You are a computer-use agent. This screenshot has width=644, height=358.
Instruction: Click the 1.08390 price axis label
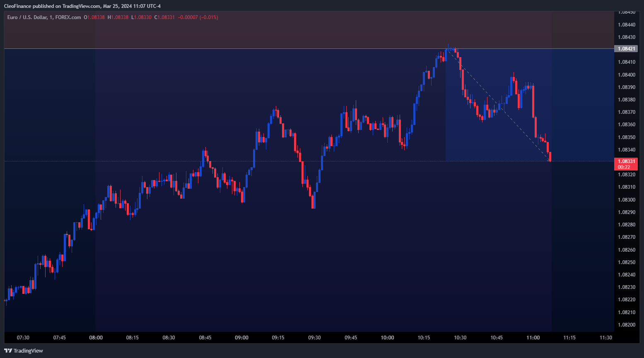[x=626, y=87]
